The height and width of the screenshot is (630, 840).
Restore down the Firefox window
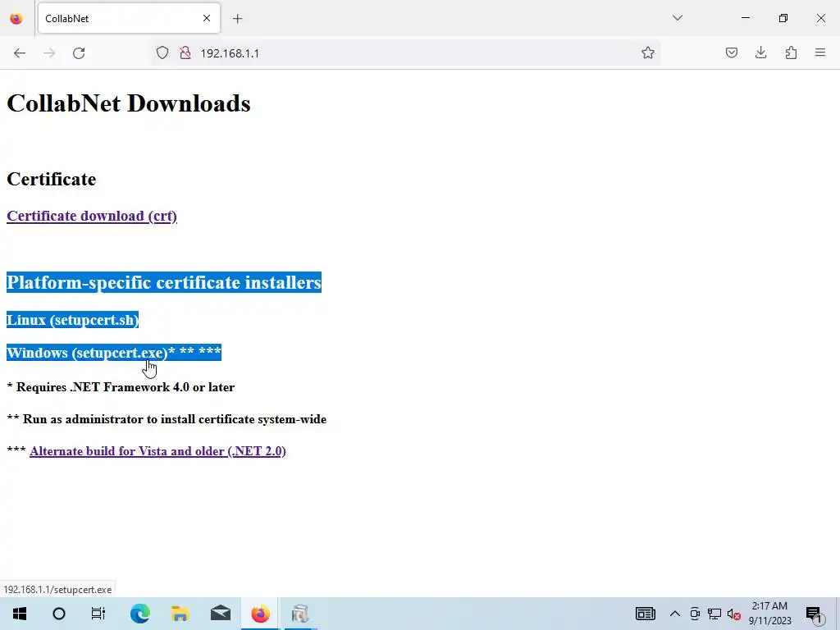coord(783,18)
